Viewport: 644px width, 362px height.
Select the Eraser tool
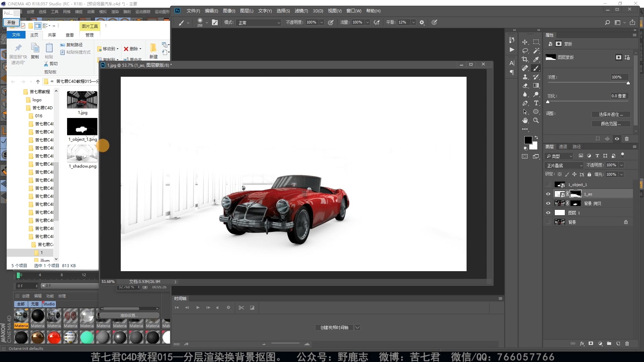point(525,85)
